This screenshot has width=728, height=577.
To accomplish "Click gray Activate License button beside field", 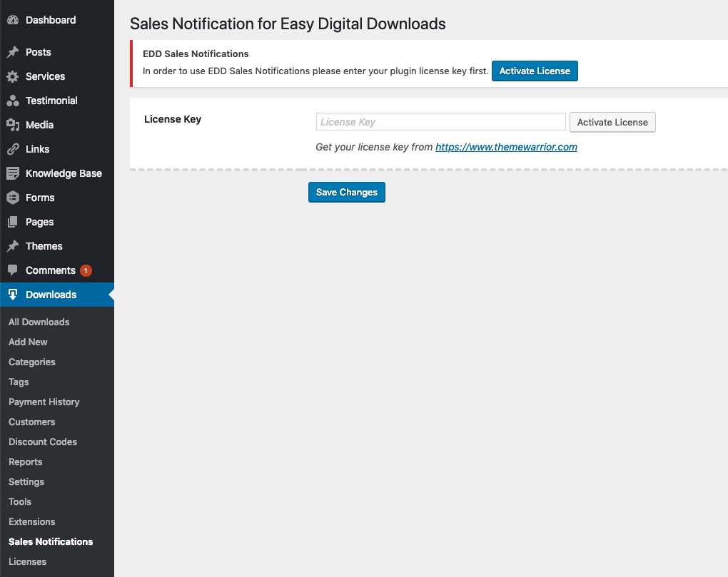I will click(x=612, y=122).
